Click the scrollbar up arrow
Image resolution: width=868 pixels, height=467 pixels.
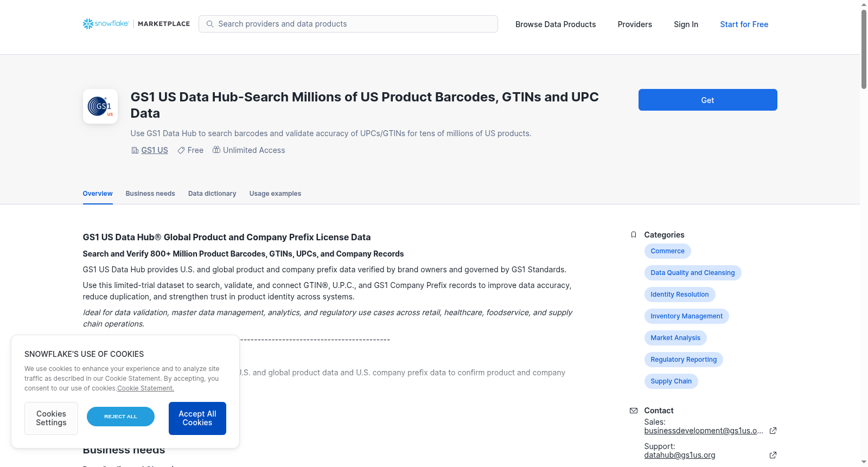pos(864,4)
